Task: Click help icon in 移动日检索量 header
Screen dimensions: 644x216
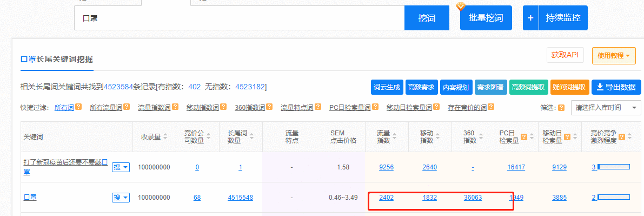Action: click(567, 136)
